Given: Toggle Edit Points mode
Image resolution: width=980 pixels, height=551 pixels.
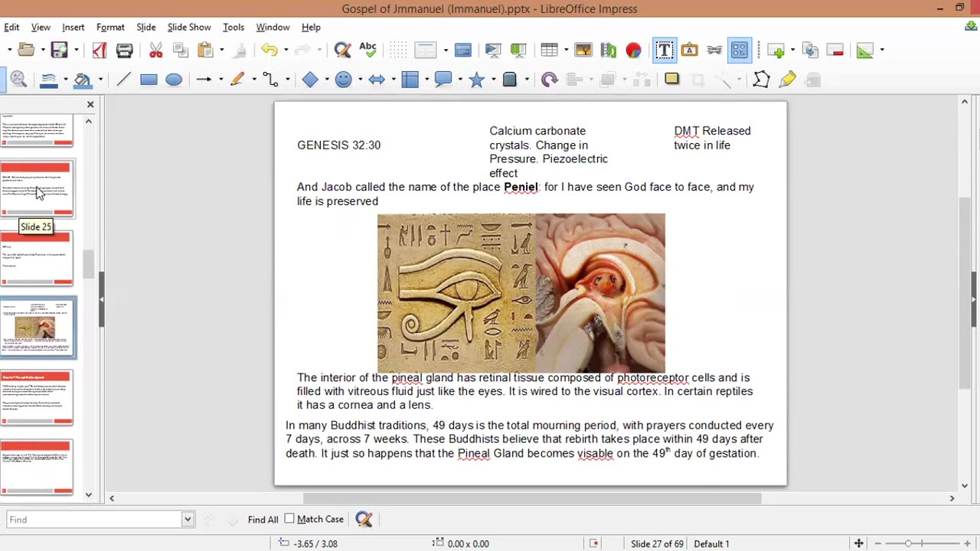Looking at the screenshot, I should 761,80.
